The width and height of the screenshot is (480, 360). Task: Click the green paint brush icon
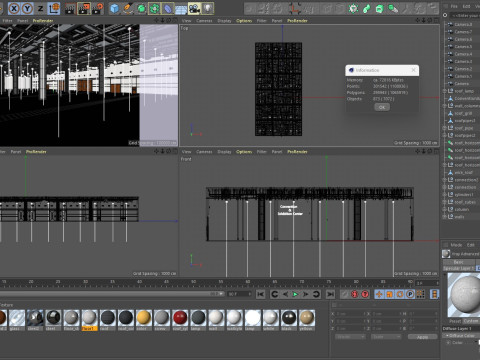393,8
